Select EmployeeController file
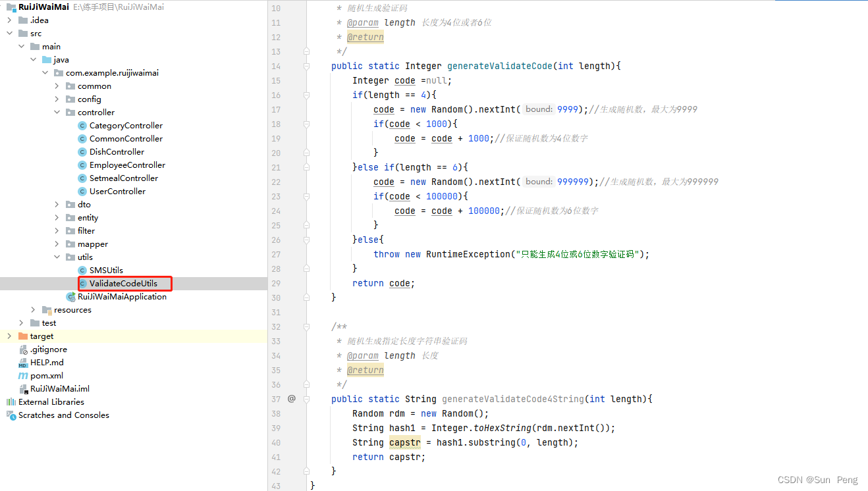868x491 pixels. pos(127,165)
